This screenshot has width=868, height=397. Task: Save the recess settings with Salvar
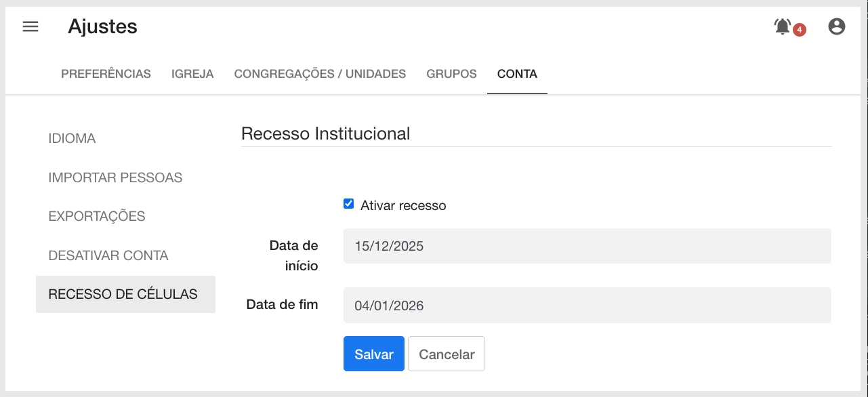coord(374,354)
